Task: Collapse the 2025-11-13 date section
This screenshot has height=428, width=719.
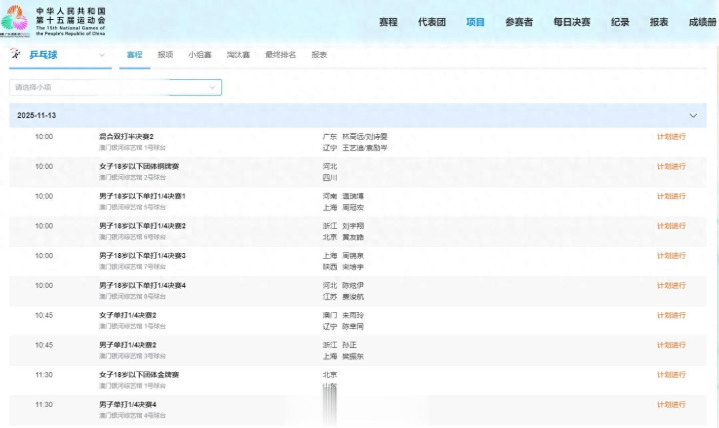Action: (x=693, y=116)
